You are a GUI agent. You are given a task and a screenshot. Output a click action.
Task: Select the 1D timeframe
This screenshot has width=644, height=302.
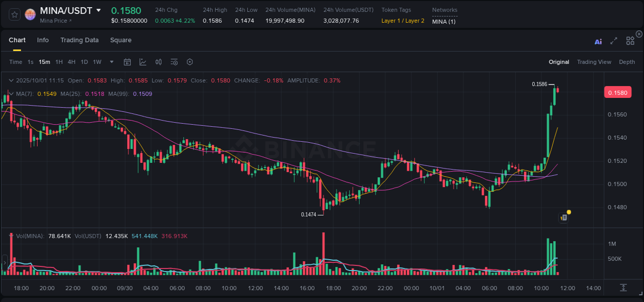pyautogui.click(x=84, y=62)
